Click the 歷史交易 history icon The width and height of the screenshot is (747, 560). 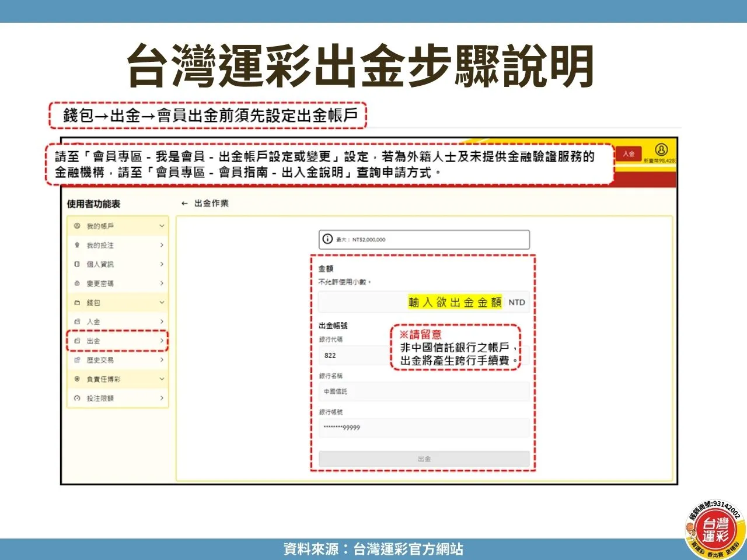[x=77, y=360]
